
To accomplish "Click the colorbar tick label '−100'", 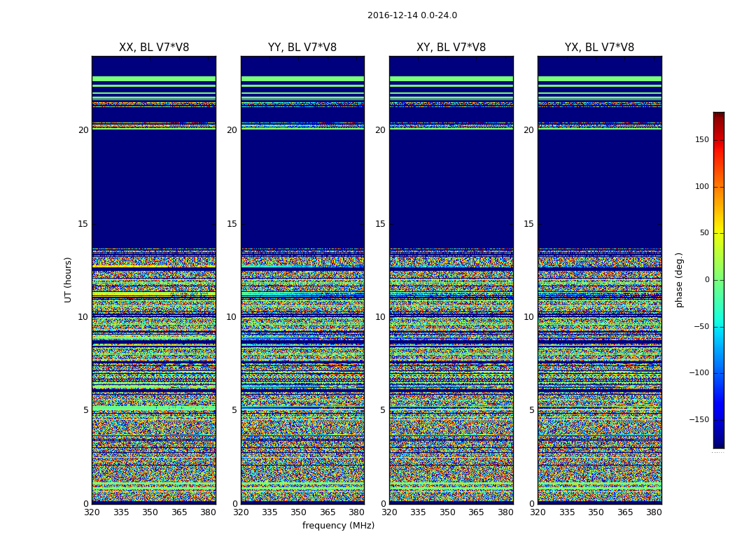I will point(699,372).
